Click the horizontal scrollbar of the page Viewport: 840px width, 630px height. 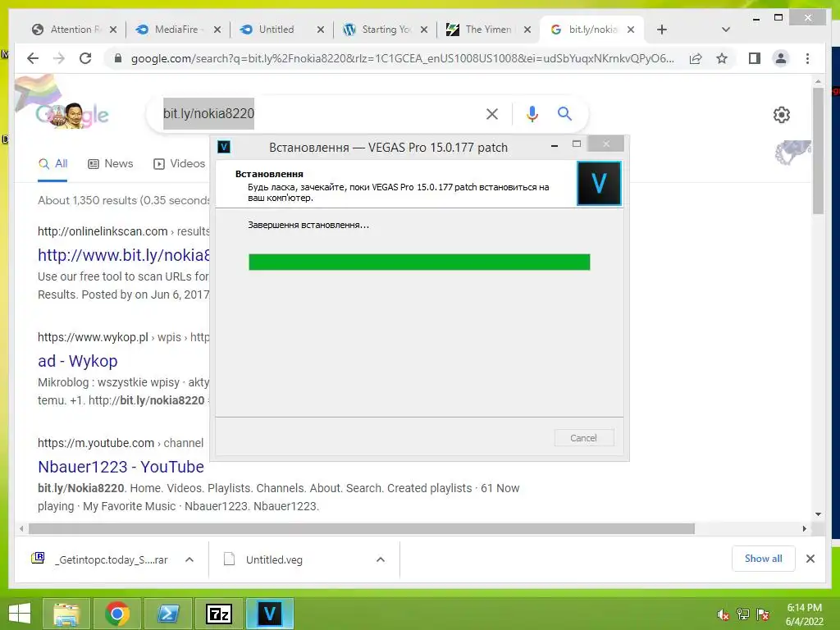pos(362,529)
